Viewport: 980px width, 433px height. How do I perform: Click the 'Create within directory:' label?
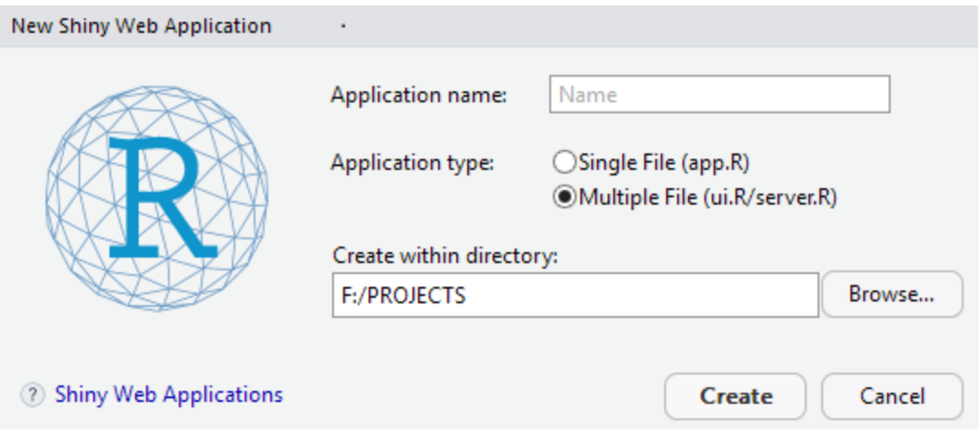coord(444,255)
